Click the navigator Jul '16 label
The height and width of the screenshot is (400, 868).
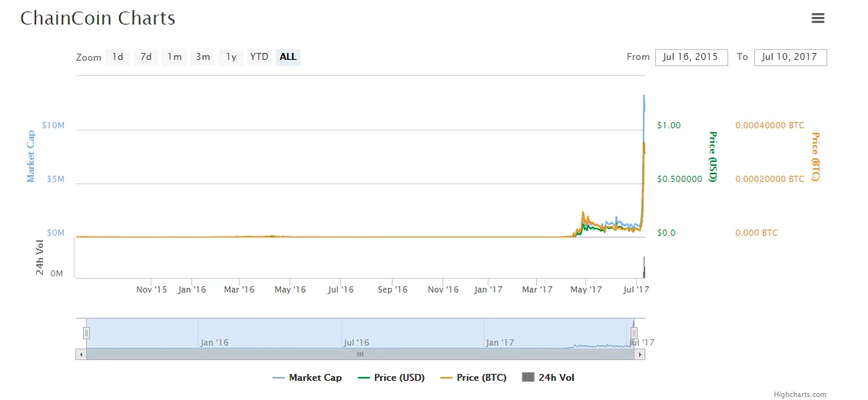pyautogui.click(x=356, y=342)
